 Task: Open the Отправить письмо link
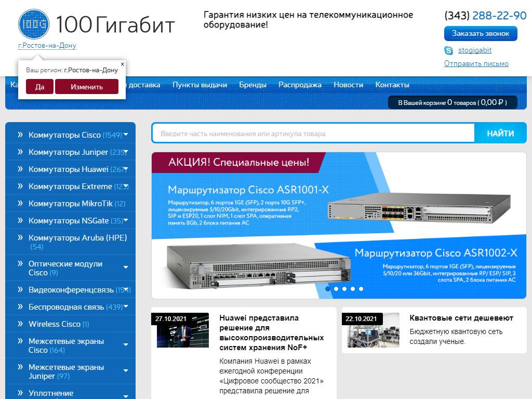[x=476, y=63]
